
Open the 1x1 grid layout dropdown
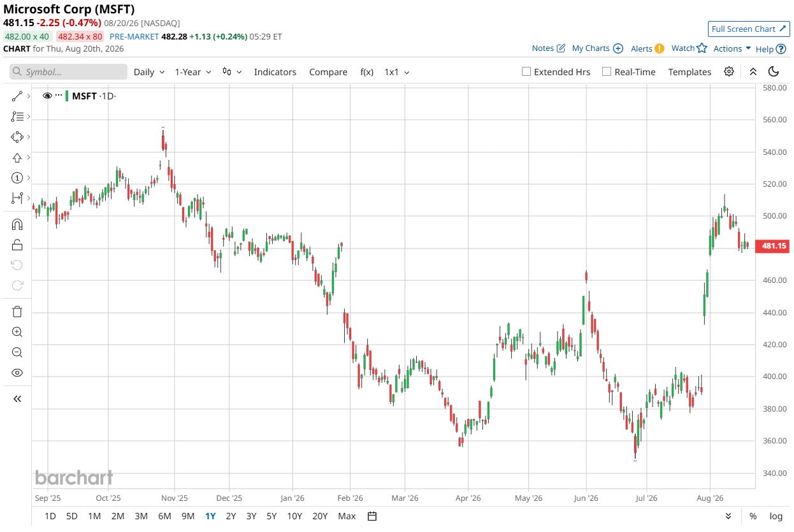tap(396, 72)
